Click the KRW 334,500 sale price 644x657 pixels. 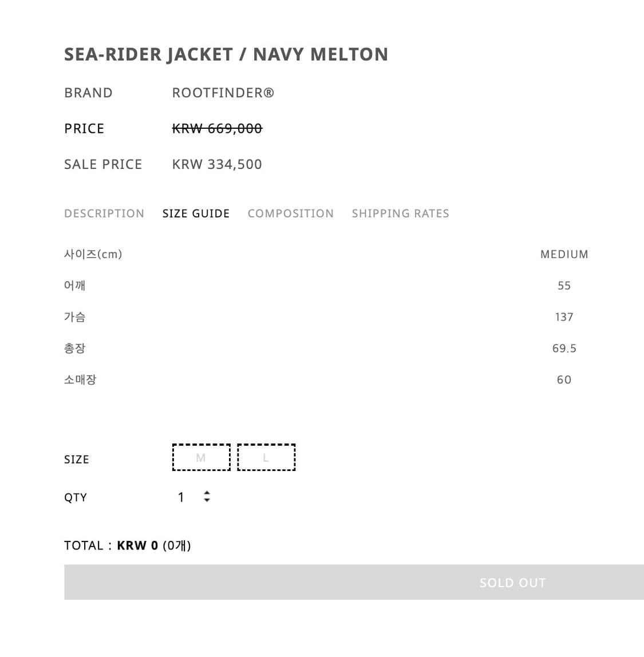click(x=217, y=165)
